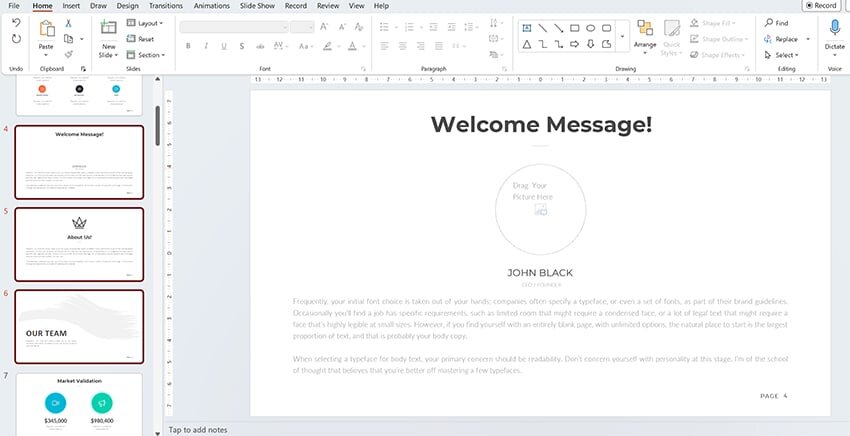Toggle Italic text formatting

205,45
